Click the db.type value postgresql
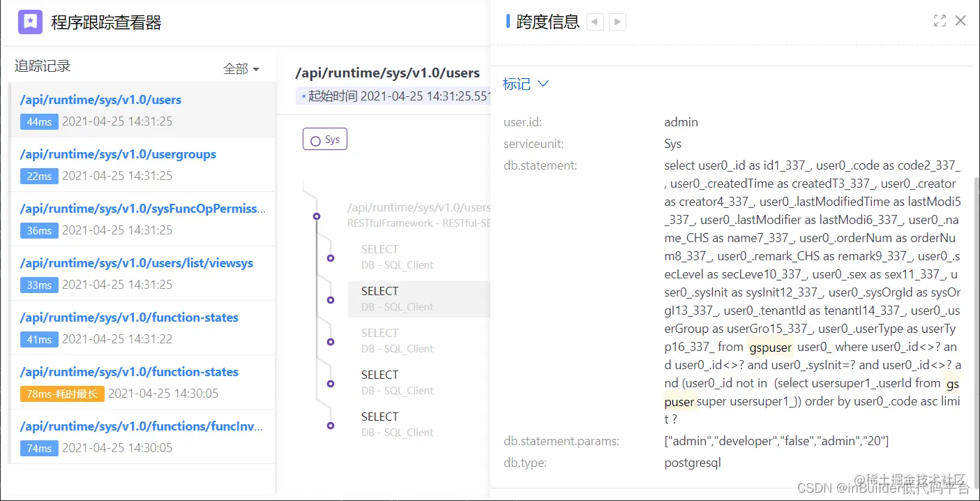Image resolution: width=980 pixels, height=501 pixels. tap(693, 463)
